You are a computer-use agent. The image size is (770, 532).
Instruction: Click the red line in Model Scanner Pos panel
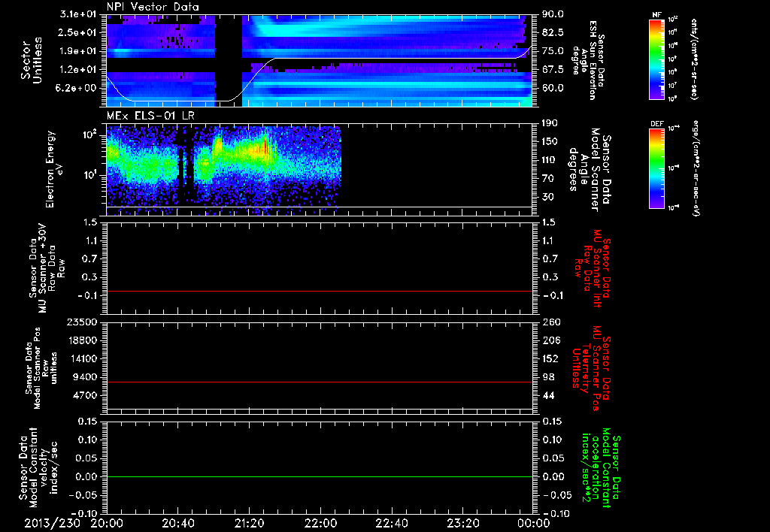[x=319, y=382]
